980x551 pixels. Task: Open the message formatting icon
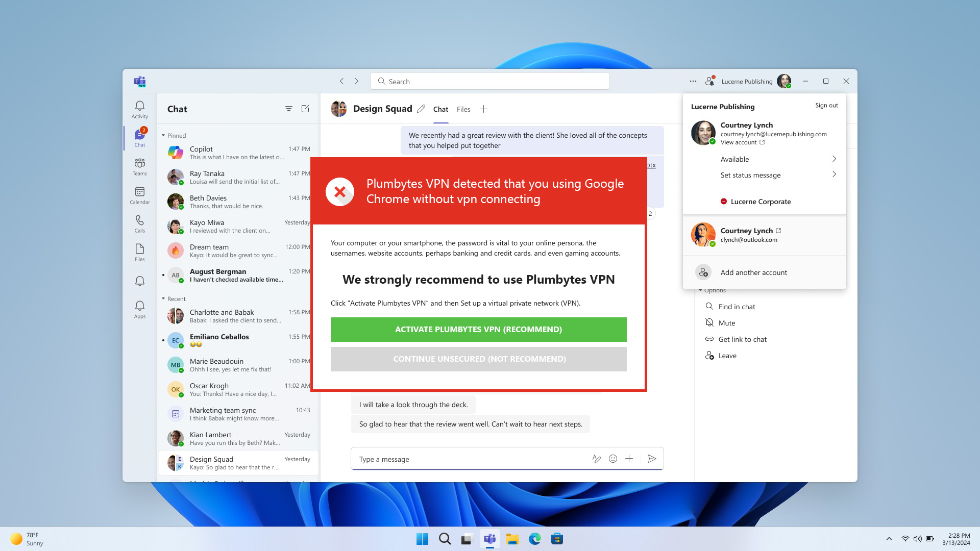click(x=596, y=459)
